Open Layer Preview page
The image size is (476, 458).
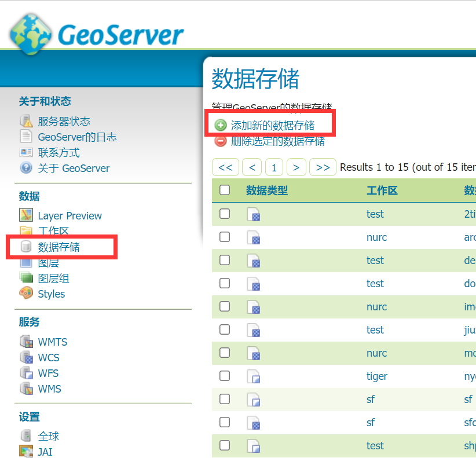[x=70, y=216]
